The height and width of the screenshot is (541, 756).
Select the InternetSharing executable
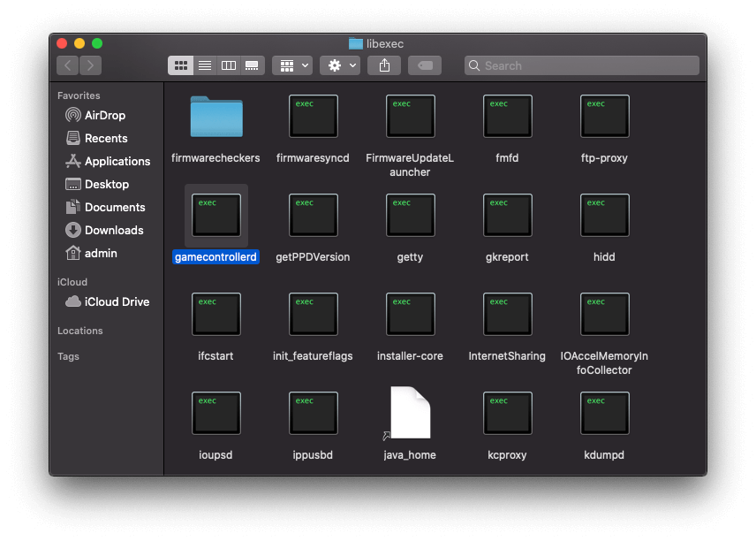pyautogui.click(x=507, y=314)
